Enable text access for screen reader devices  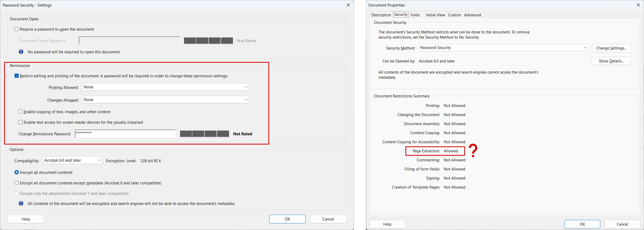click(x=21, y=122)
